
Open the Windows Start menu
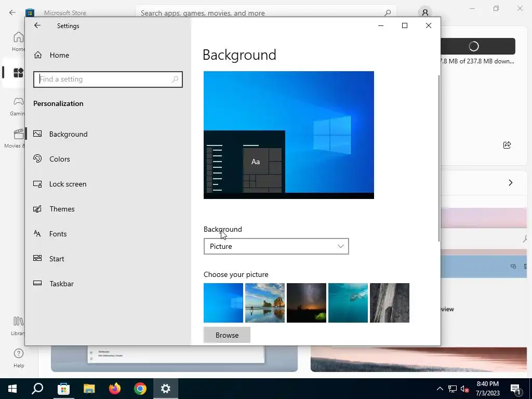point(12,389)
